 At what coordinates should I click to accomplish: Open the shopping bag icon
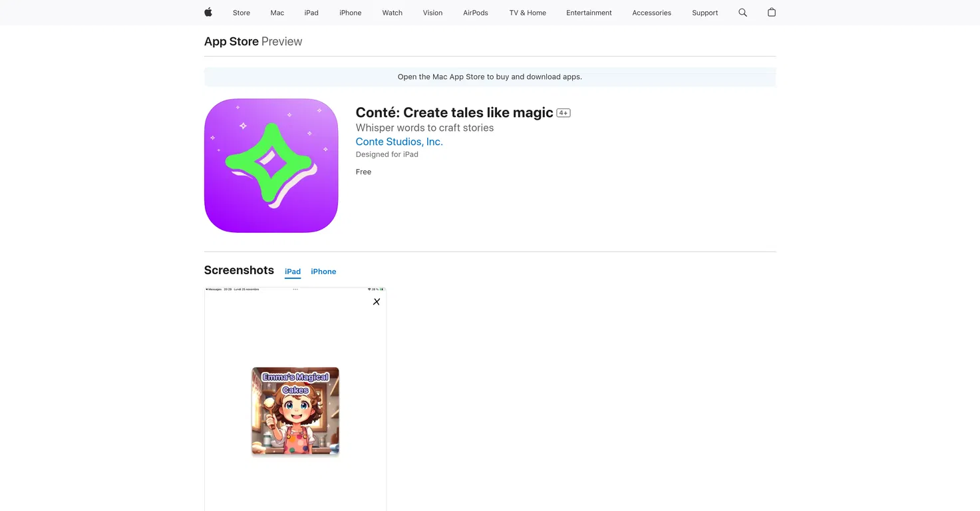(772, 12)
